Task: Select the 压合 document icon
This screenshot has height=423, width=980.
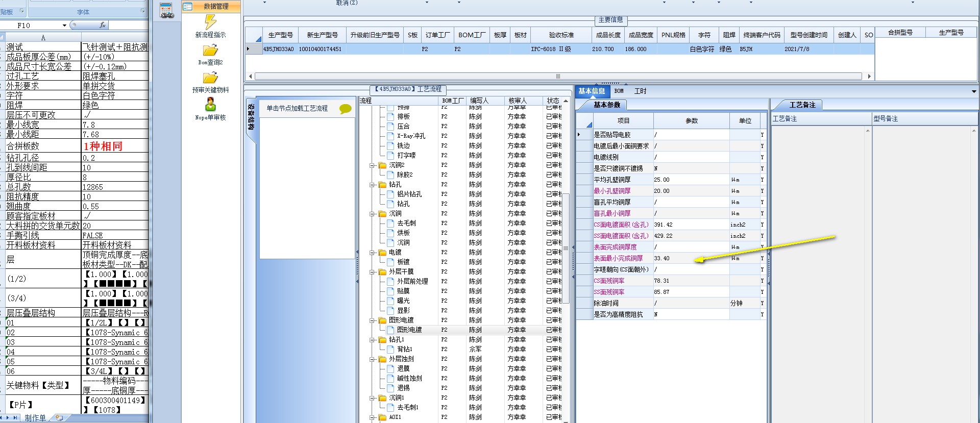Action: pos(390,127)
